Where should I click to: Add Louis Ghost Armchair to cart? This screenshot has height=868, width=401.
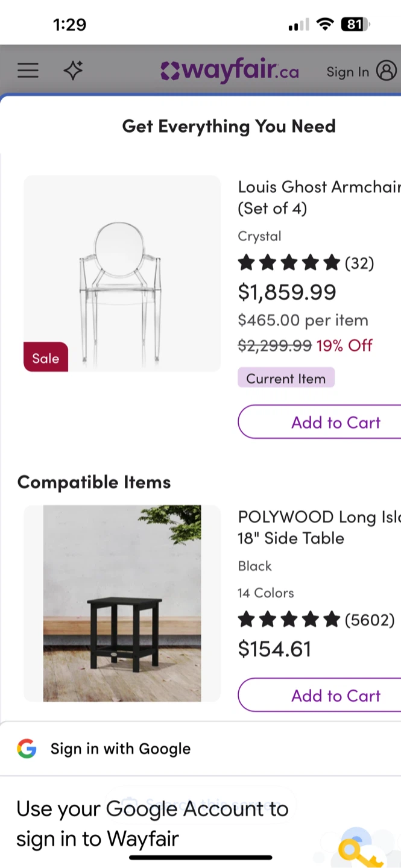pyautogui.click(x=335, y=422)
